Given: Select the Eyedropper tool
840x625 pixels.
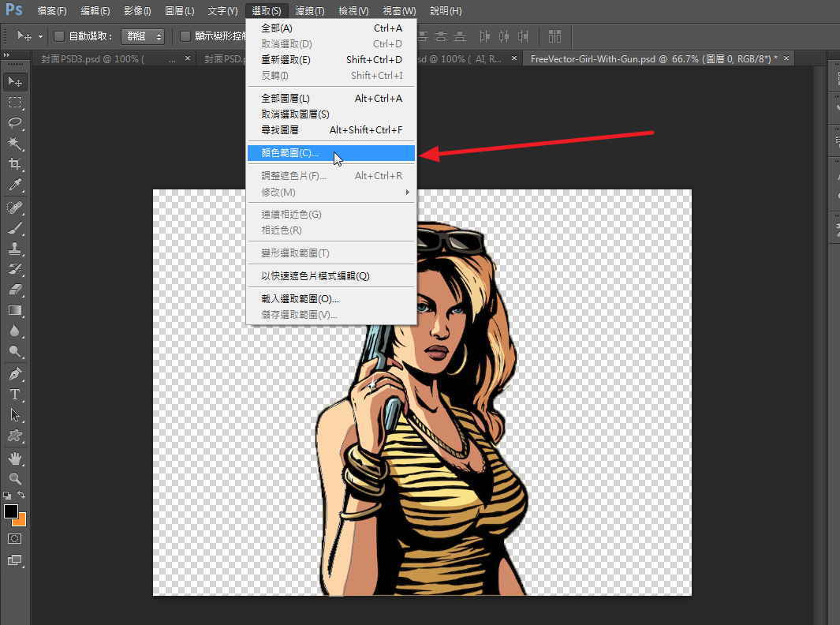Looking at the screenshot, I should (15, 185).
